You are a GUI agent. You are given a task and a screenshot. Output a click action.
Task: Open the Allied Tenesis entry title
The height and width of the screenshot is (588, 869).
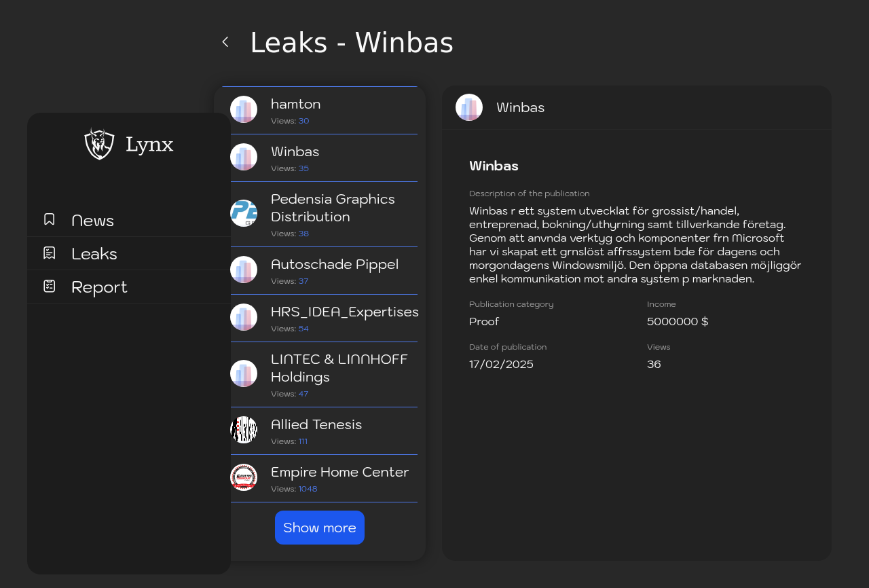click(x=316, y=424)
